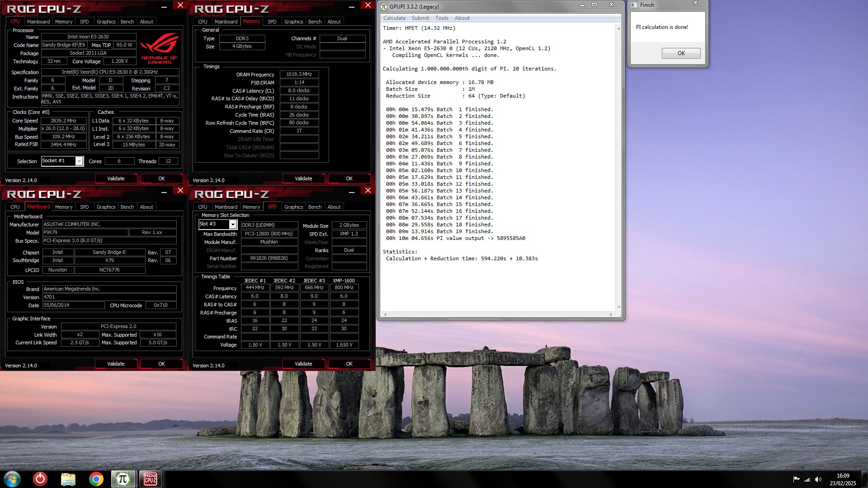
Task: Open Graphics tab in CPU window
Action: coord(106,22)
